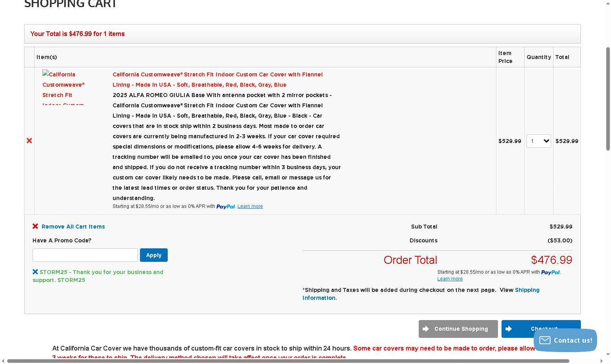
Task: Click the 'Have A Promo Code?' label
Action: pos(62,240)
